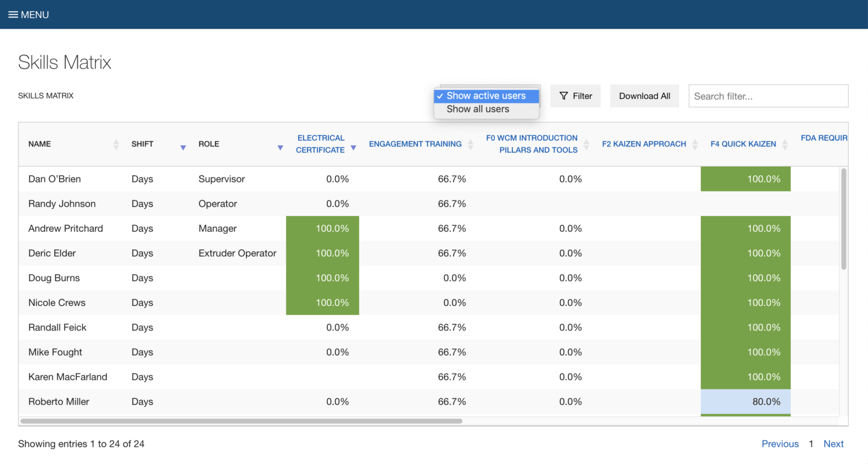Image resolution: width=868 pixels, height=464 pixels.
Task: Select Mike Fought name cell
Action: 55,352
